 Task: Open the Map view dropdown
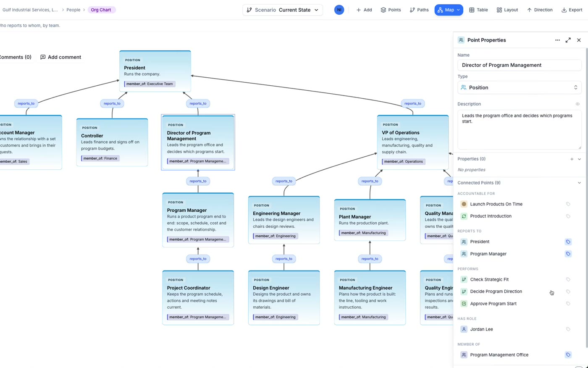[x=449, y=10]
